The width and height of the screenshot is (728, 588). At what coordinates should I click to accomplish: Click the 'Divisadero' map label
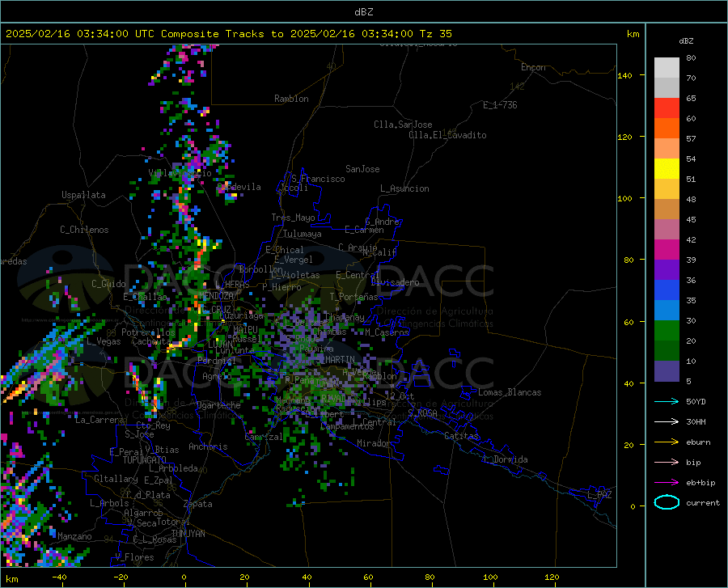click(395, 282)
